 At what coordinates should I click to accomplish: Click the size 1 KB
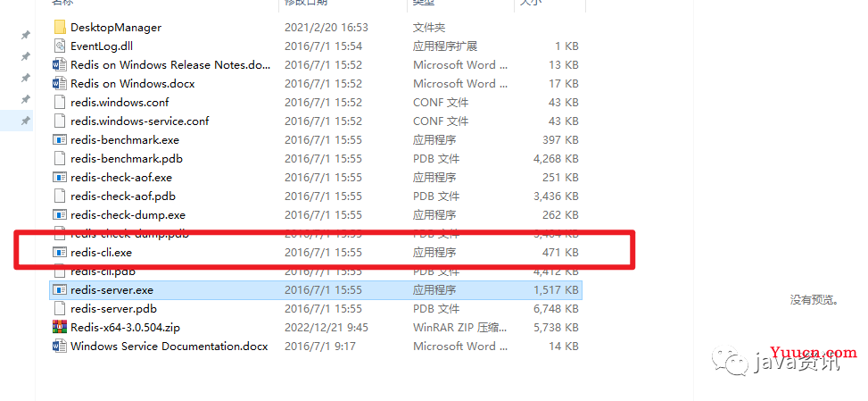tap(566, 46)
